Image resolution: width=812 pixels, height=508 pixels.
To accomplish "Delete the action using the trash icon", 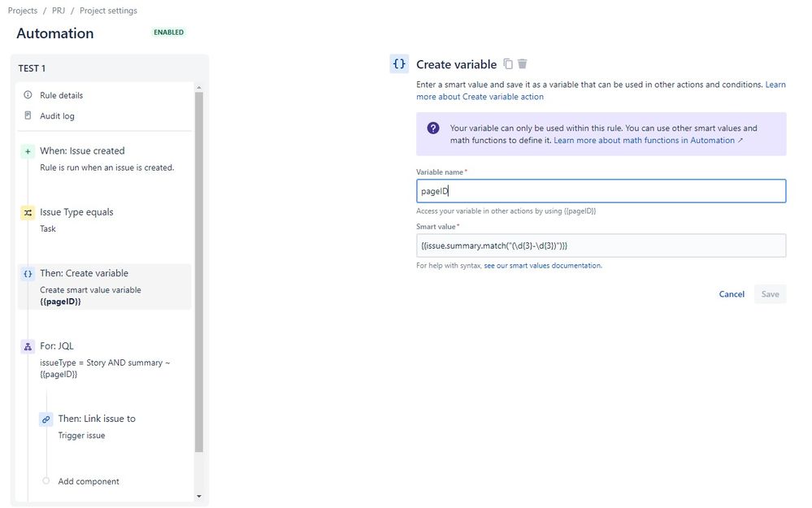I will (523, 63).
